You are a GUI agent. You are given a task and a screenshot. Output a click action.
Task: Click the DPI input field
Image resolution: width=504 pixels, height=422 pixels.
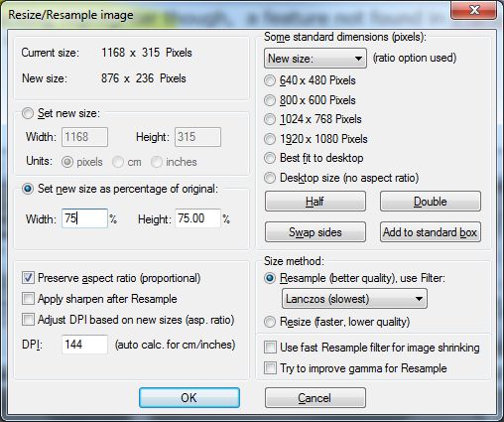click(84, 345)
